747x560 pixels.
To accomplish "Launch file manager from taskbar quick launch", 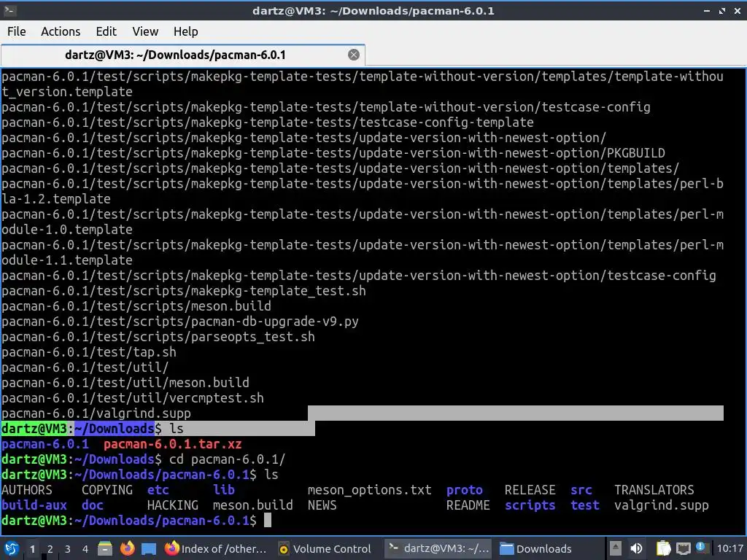I will [105, 548].
